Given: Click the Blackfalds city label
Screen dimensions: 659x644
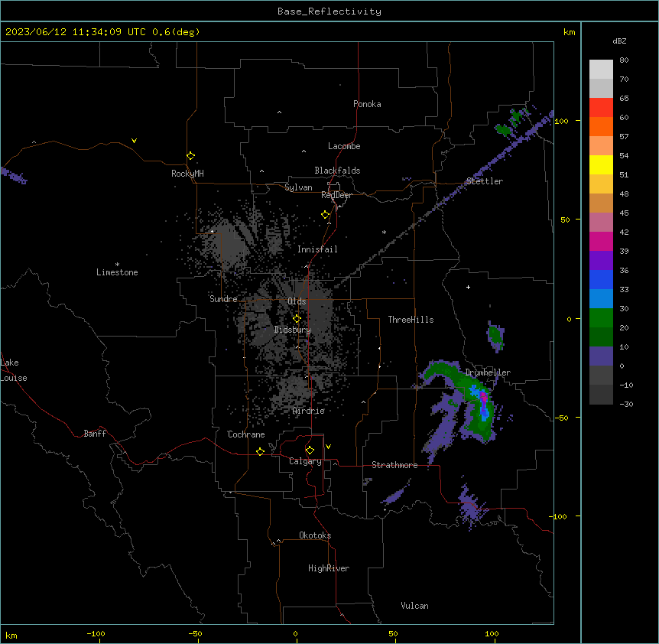Looking at the screenshot, I should [337, 171].
